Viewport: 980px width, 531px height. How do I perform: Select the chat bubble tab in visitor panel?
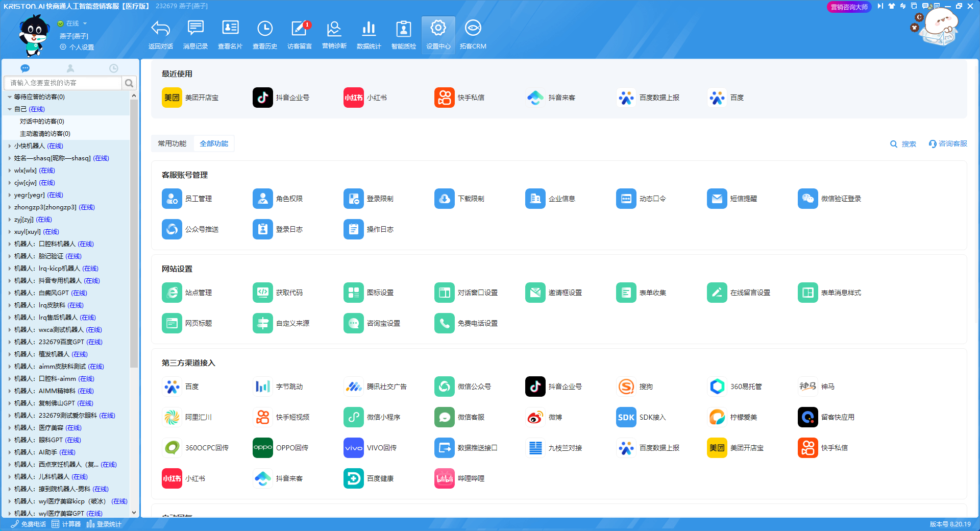point(25,68)
